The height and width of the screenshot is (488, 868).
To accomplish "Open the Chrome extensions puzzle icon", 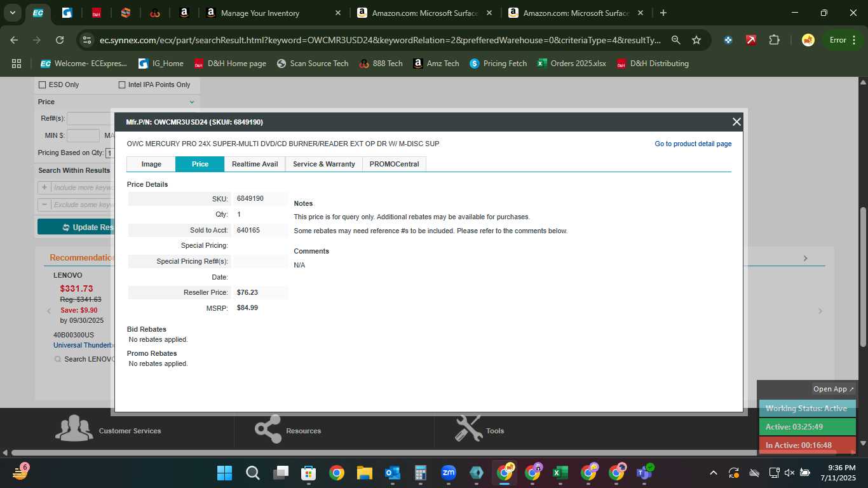I will tap(774, 40).
